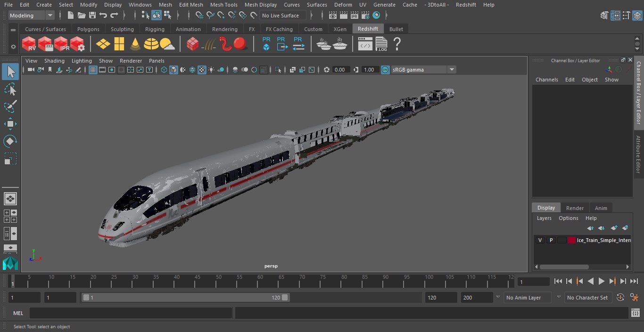Open the Channels menu in Channel Box
The width and height of the screenshot is (644, 332).
click(x=547, y=80)
